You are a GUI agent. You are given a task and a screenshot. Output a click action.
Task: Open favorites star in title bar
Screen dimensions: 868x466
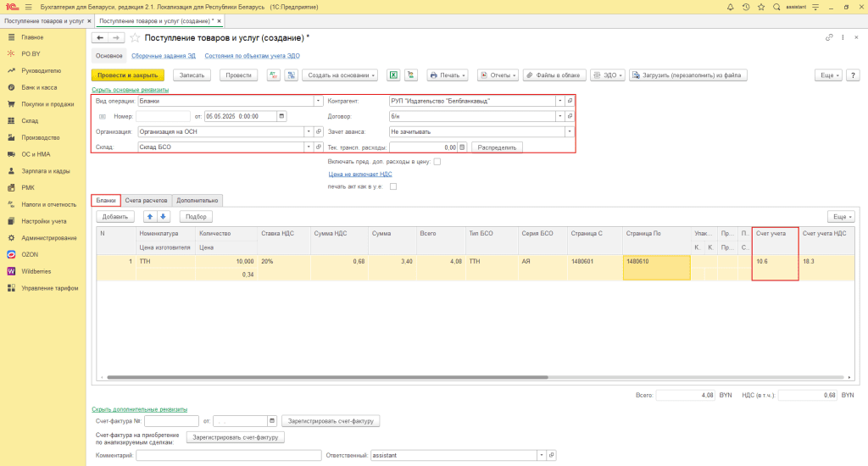pyautogui.click(x=761, y=7)
